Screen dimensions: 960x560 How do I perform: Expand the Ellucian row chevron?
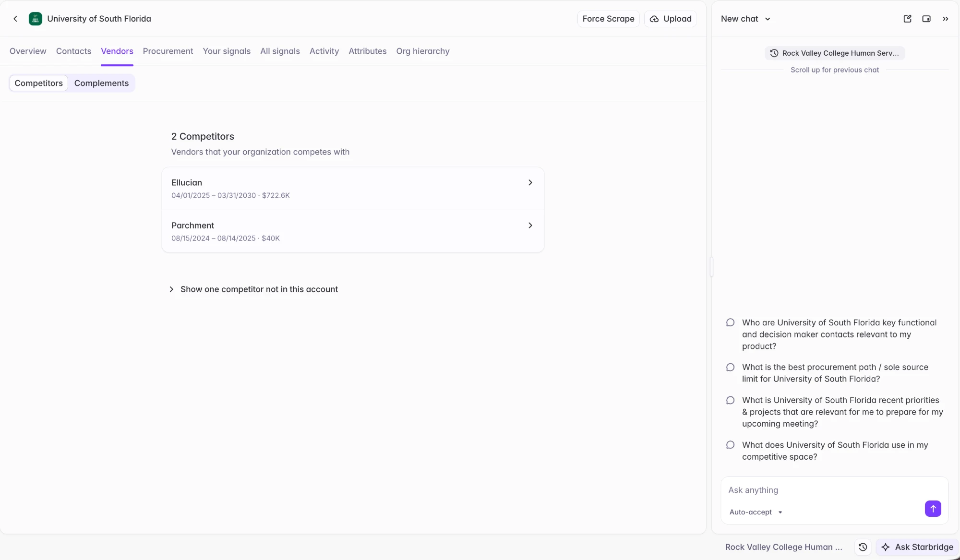pos(530,183)
